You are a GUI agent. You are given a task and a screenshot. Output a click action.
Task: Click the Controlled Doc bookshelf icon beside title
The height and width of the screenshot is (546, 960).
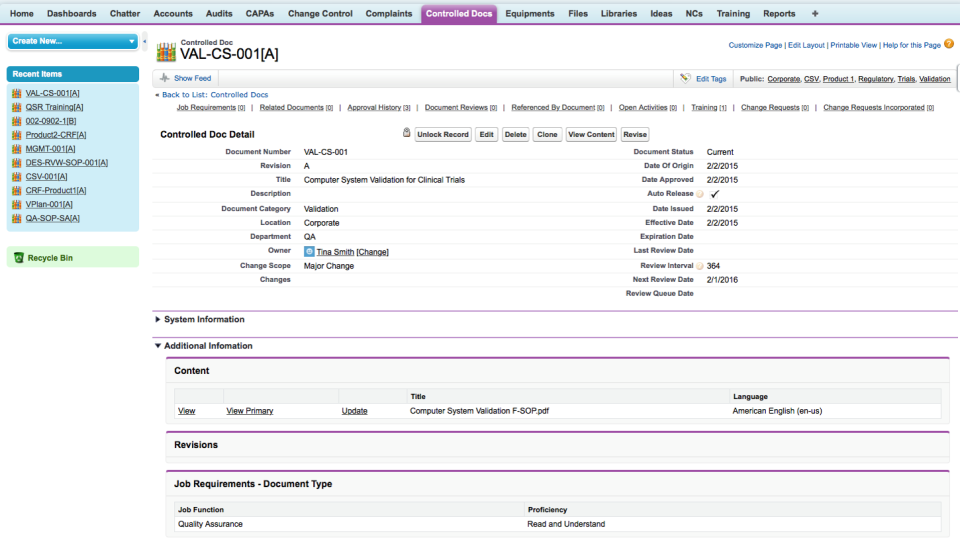[x=166, y=52]
